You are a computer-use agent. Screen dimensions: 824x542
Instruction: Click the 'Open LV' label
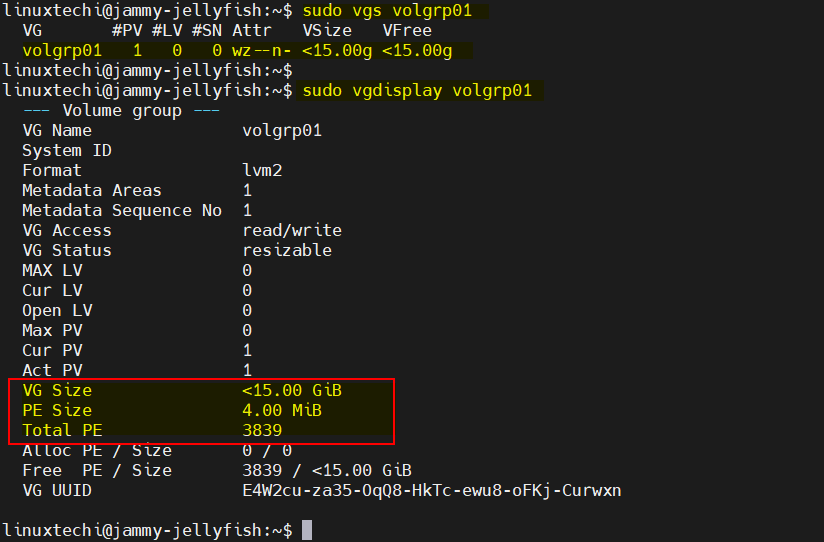[57, 310]
